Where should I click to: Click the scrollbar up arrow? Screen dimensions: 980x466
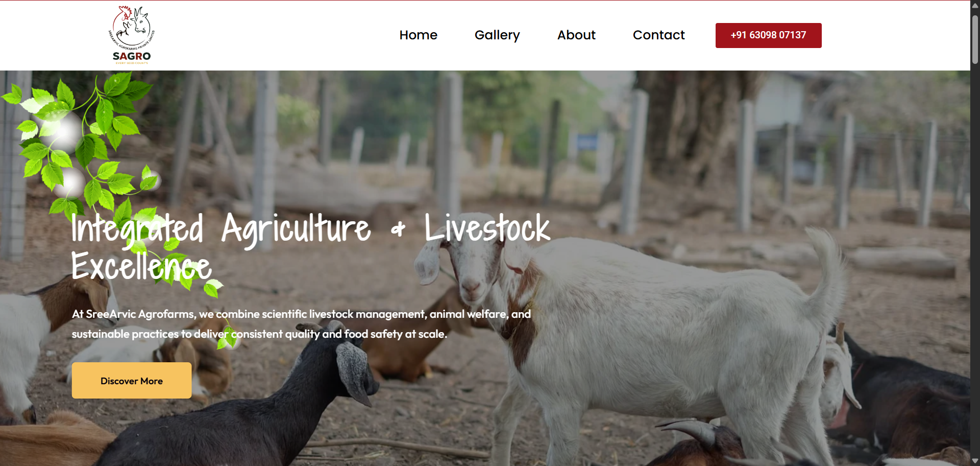click(975, 5)
